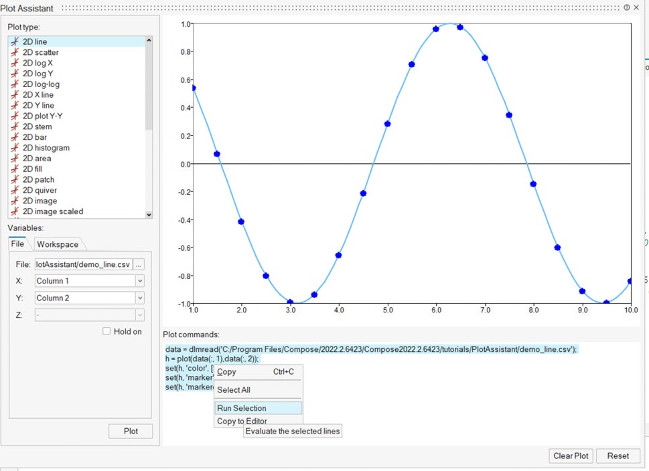Screen dimensions: 649x471
Task: Expand the Y column dropdown
Action: pos(140,297)
